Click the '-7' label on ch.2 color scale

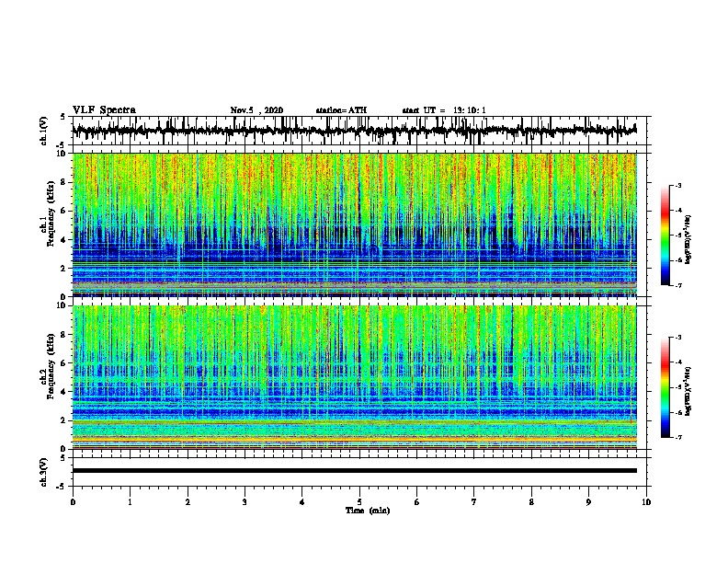point(678,437)
